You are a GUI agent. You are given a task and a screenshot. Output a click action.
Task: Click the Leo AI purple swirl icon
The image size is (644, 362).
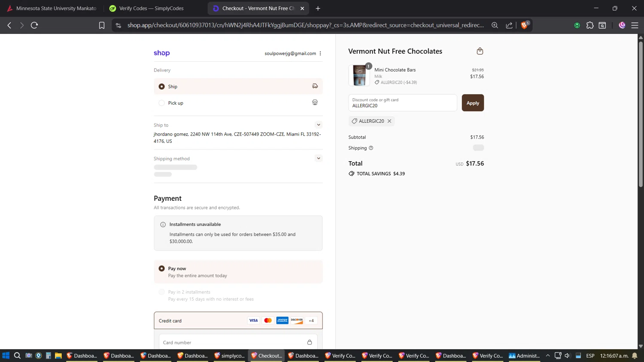(622, 25)
